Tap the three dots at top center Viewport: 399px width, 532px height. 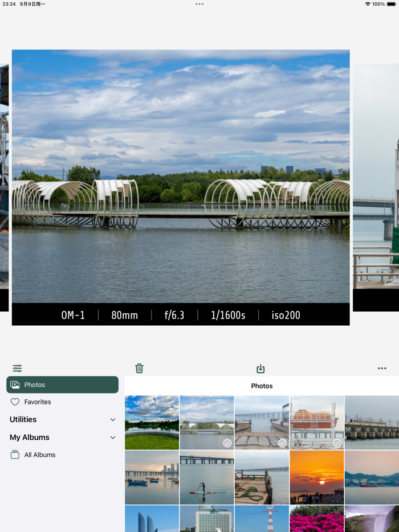[199, 4]
